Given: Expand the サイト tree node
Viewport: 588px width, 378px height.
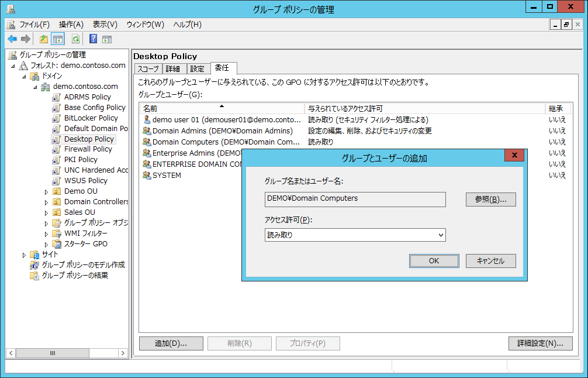Looking at the screenshot, I should (24, 255).
